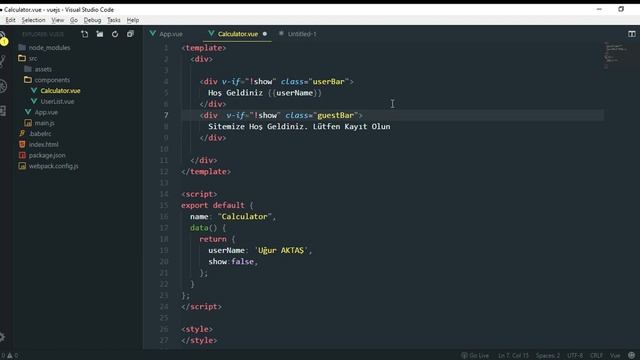Click the 'Uğur AKTAŞ' string on line 19
Viewport: 640px width, 360px height.
(281, 251)
